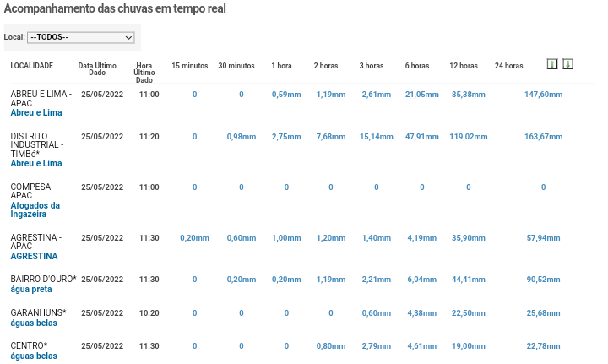
Task: Click the águas belas link under GARANHUNS
Action: [x=34, y=323]
